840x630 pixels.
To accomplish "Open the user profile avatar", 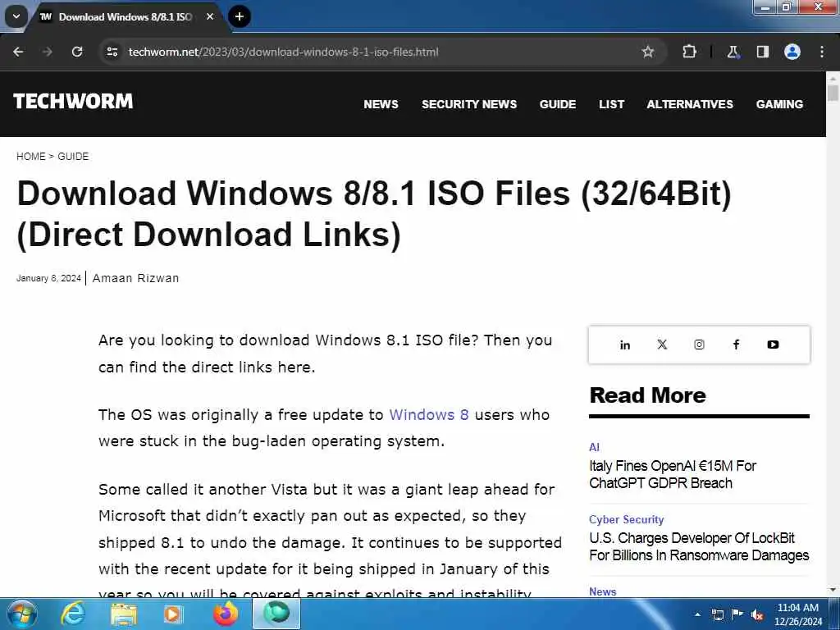I will coord(792,52).
